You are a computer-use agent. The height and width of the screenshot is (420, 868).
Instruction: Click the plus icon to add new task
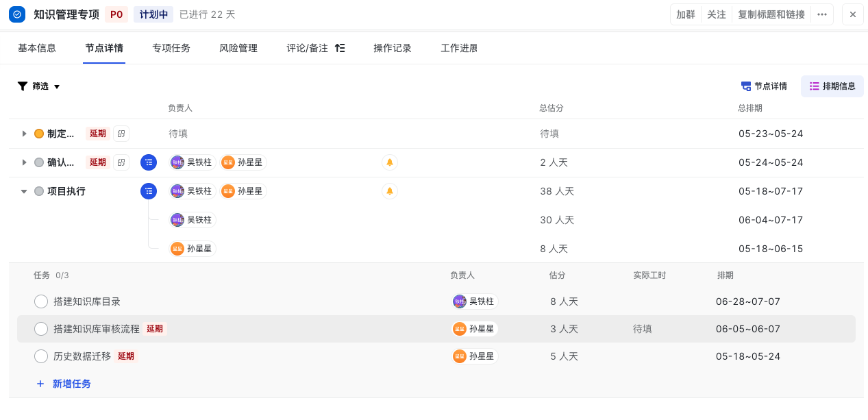click(40, 384)
